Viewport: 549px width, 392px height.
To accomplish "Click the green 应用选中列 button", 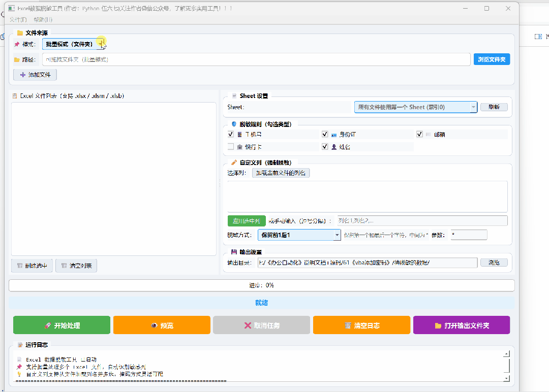I will pyautogui.click(x=247, y=221).
